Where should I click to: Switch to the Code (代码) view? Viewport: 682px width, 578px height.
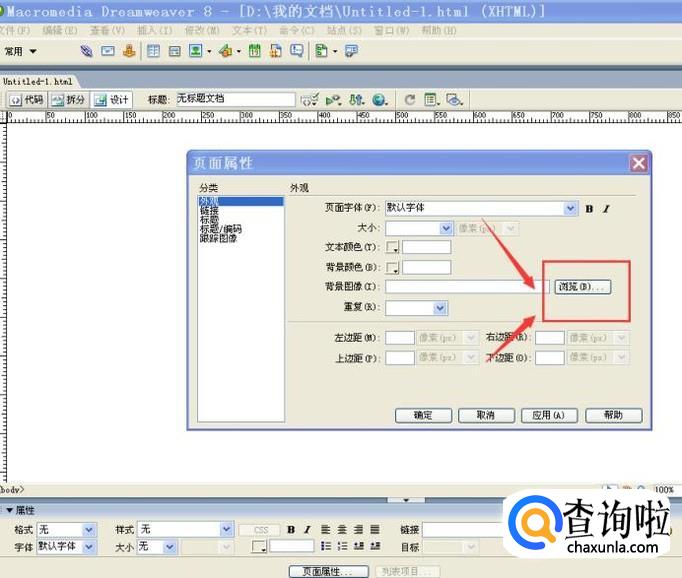pyautogui.click(x=27, y=100)
